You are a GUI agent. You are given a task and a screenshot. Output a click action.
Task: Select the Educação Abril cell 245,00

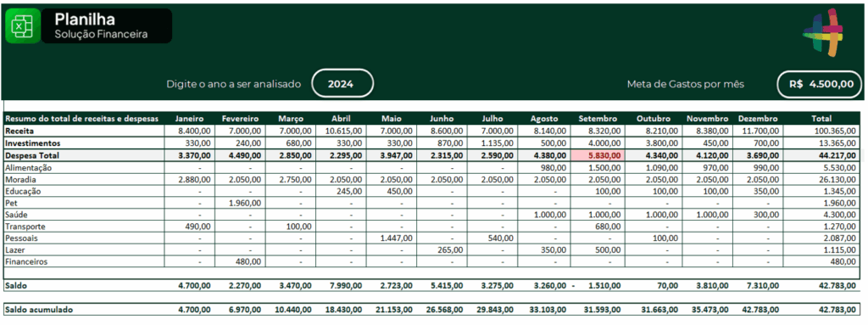[341, 191]
